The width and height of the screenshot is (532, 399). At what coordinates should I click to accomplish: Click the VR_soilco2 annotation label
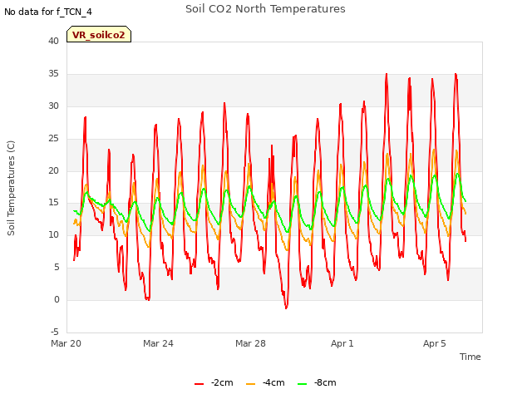(x=99, y=34)
